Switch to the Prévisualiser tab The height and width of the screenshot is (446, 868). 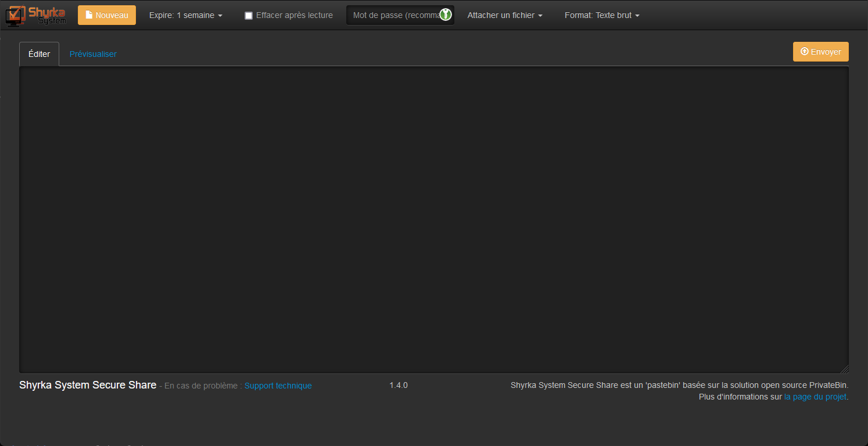[x=93, y=54]
